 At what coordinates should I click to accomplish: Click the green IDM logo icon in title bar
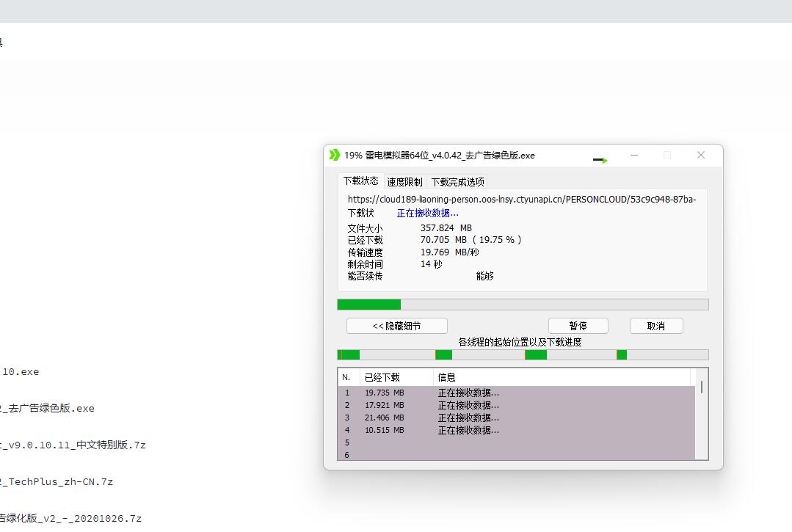[335, 155]
